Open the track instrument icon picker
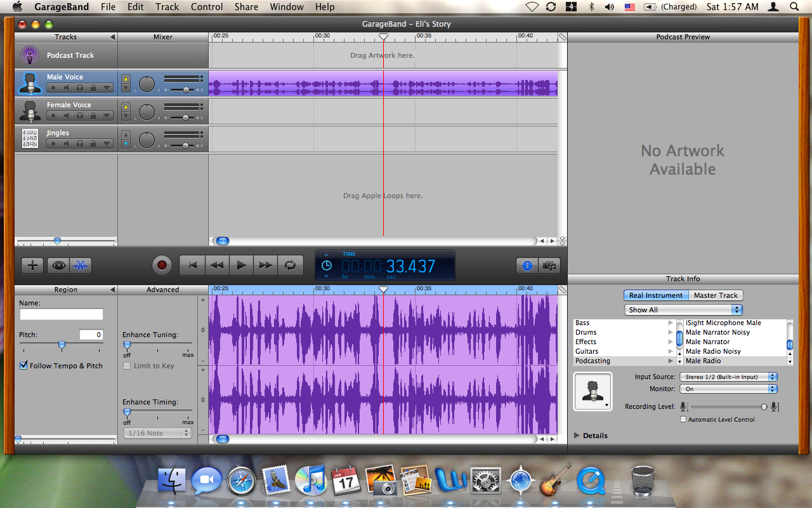Viewport: 812px width, 508px height. (x=593, y=391)
